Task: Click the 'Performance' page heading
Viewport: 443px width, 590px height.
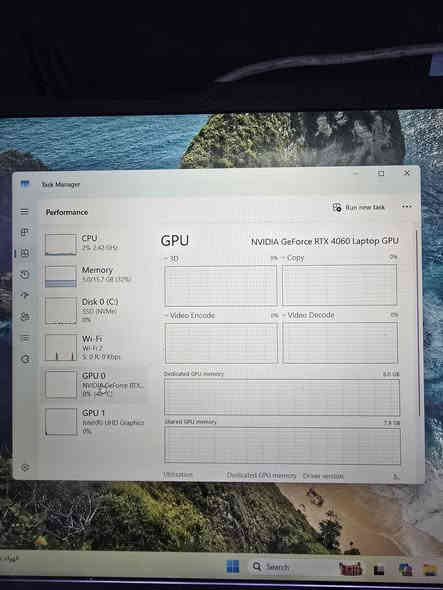Action: (67, 212)
